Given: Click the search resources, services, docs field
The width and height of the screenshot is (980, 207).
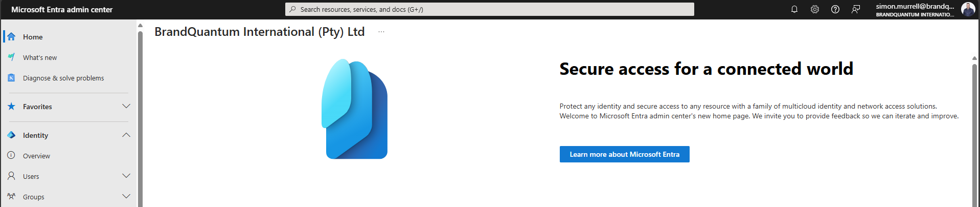Looking at the screenshot, I should coord(490,9).
